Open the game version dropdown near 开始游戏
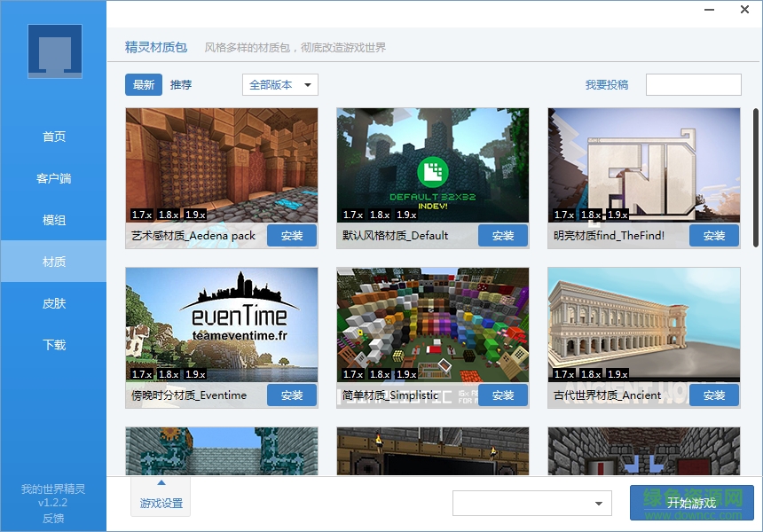This screenshot has width=763, height=532. point(532,504)
